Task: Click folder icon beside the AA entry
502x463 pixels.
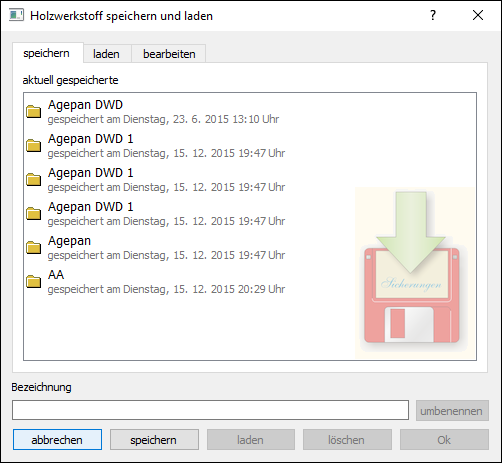Action: 34,281
